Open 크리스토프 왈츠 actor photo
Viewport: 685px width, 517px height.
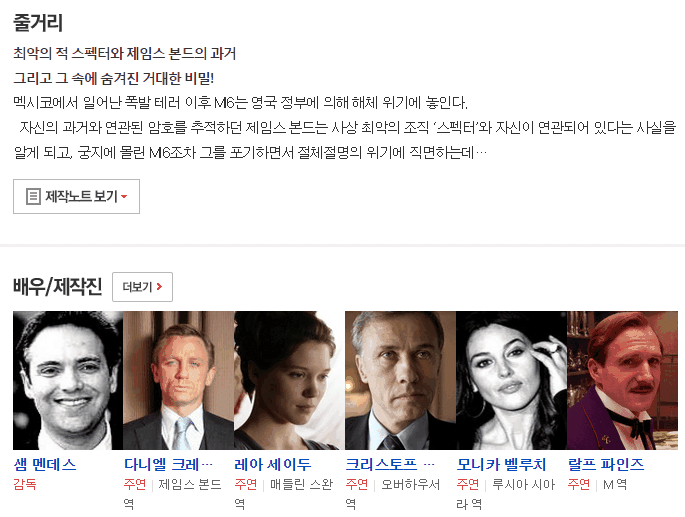(x=400, y=380)
